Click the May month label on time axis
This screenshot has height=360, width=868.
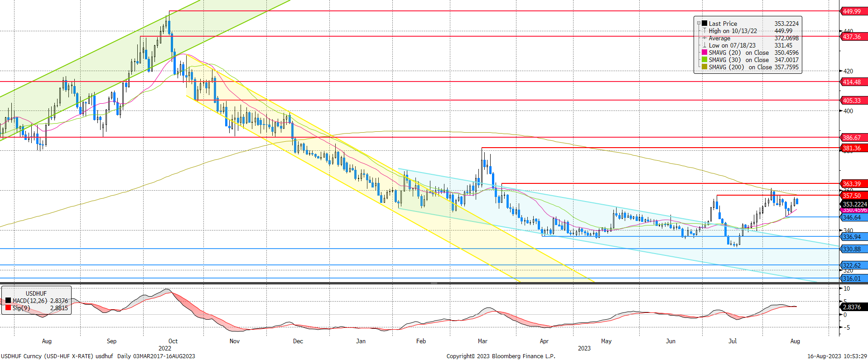[x=606, y=341]
